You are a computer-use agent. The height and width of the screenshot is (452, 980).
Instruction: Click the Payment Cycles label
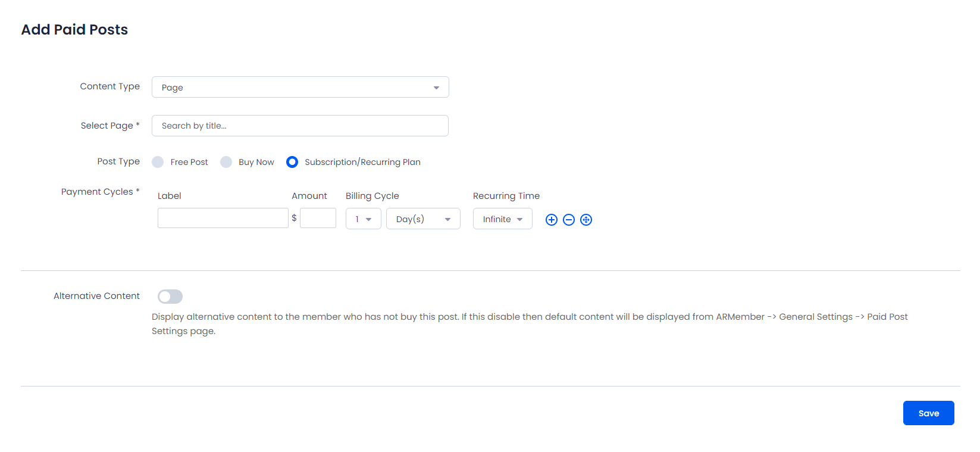coord(100,192)
